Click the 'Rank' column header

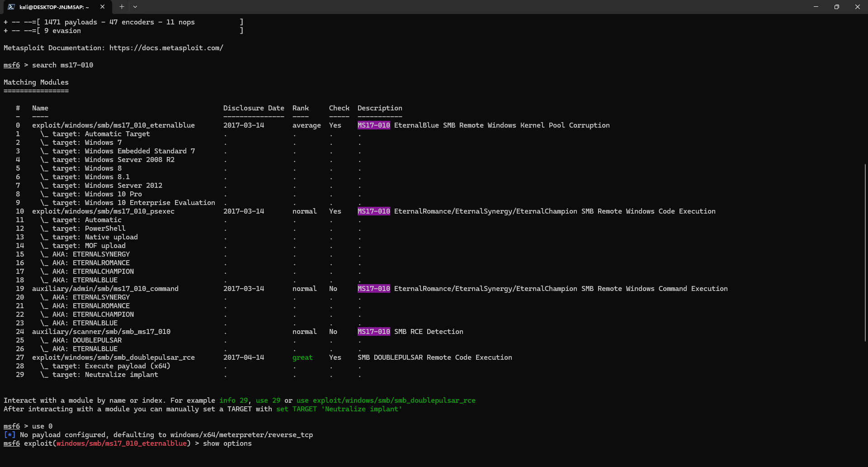pyautogui.click(x=301, y=108)
